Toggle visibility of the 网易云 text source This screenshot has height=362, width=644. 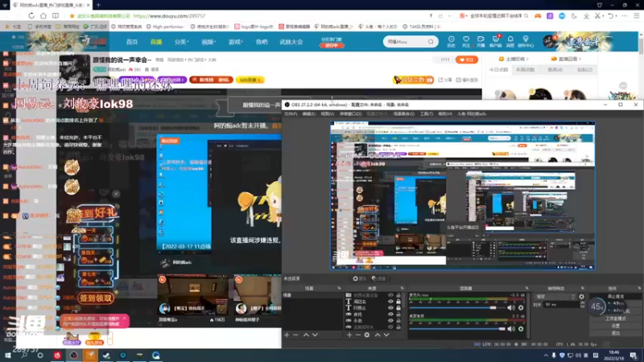tap(390, 308)
